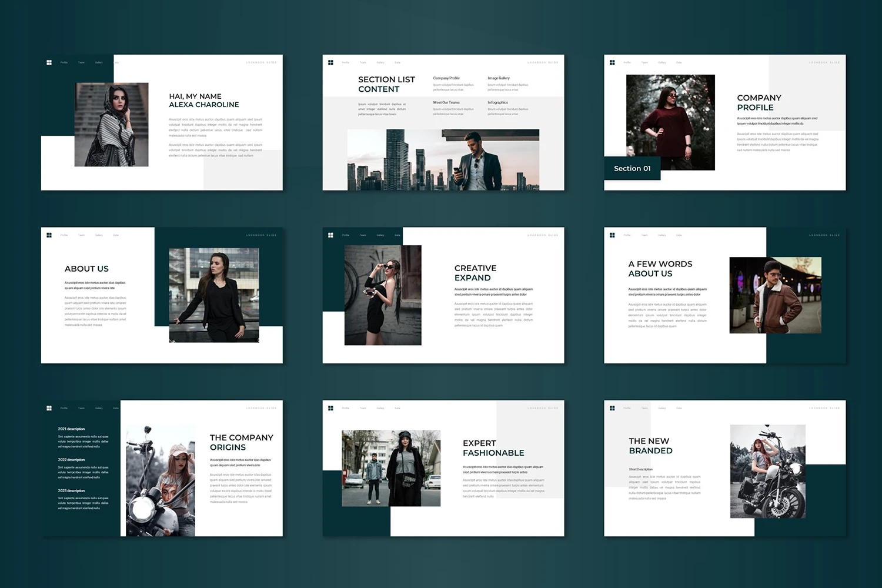Screen dimensions: 882x588
Task: Select Data nav item on Company Profile slide
Action: pyautogui.click(x=679, y=62)
